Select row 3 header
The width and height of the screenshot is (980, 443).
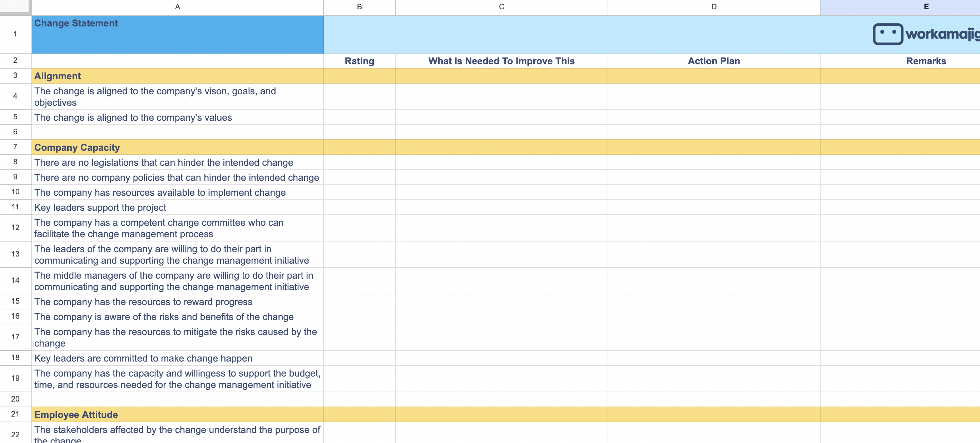coord(15,76)
